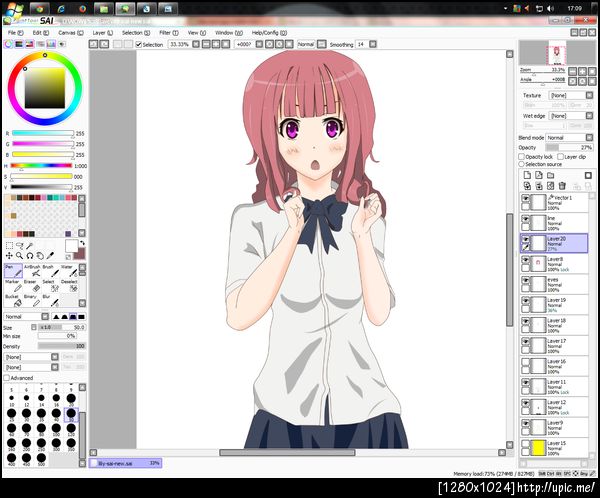Check the Advanced brush settings box
The height and width of the screenshot is (498, 600).
pos(7,378)
